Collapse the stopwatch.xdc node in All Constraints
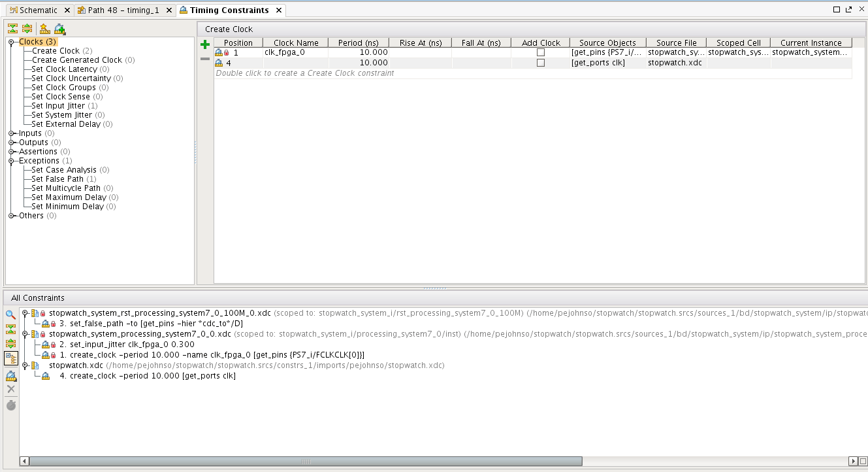Image resolution: width=868 pixels, height=472 pixels. point(25,365)
